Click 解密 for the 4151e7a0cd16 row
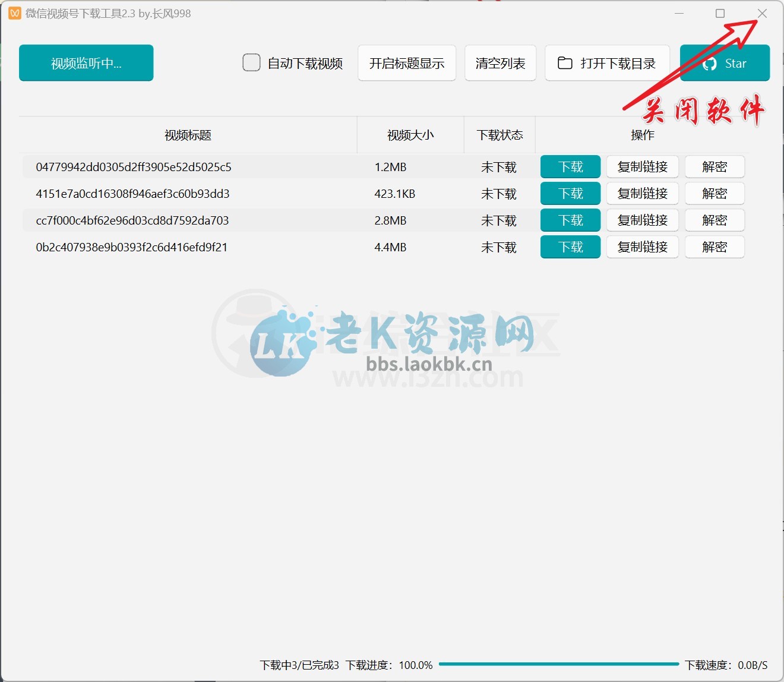Image resolution: width=784 pixels, height=682 pixels. [715, 194]
